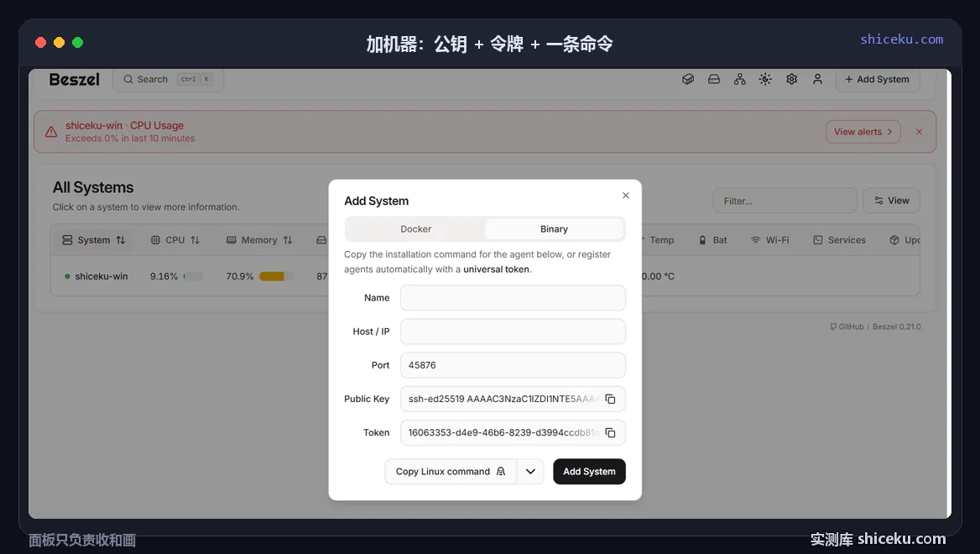
Task: Click the System column server icon
Action: coord(67,240)
